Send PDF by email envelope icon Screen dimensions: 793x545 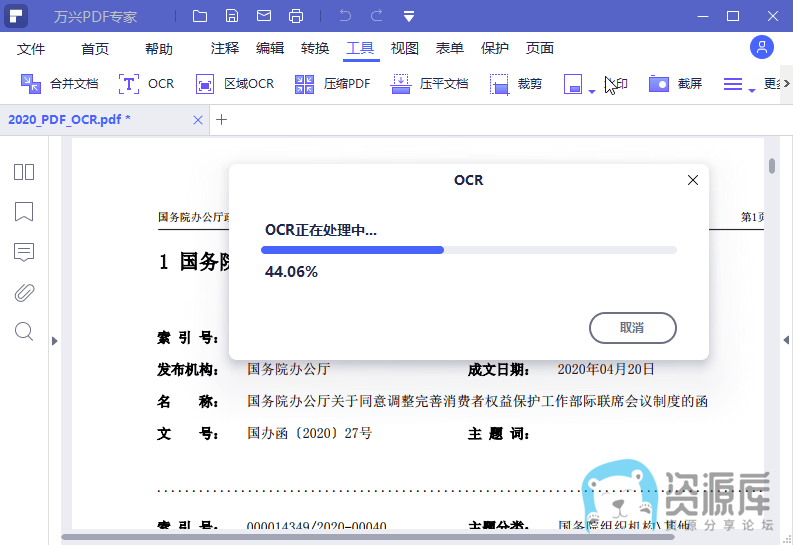264,16
